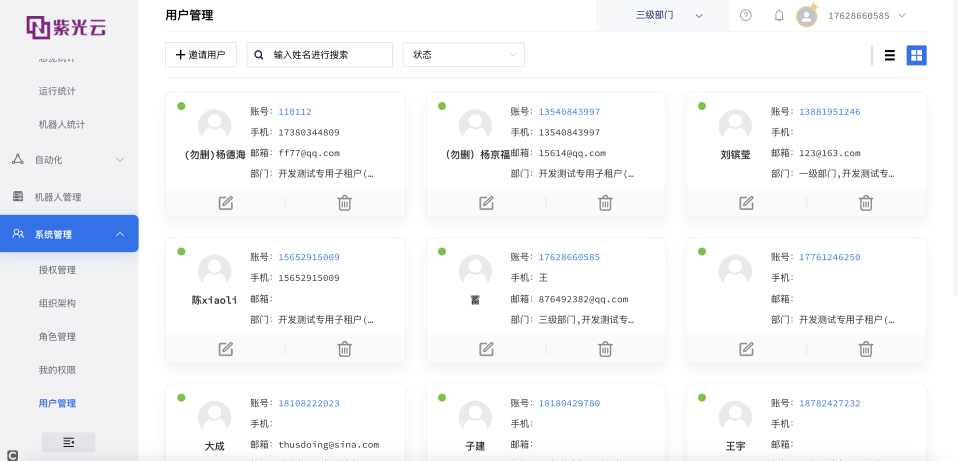Expand the 自动化 sidebar menu
Image resolution: width=958 pixels, height=461 pixels.
point(68,159)
